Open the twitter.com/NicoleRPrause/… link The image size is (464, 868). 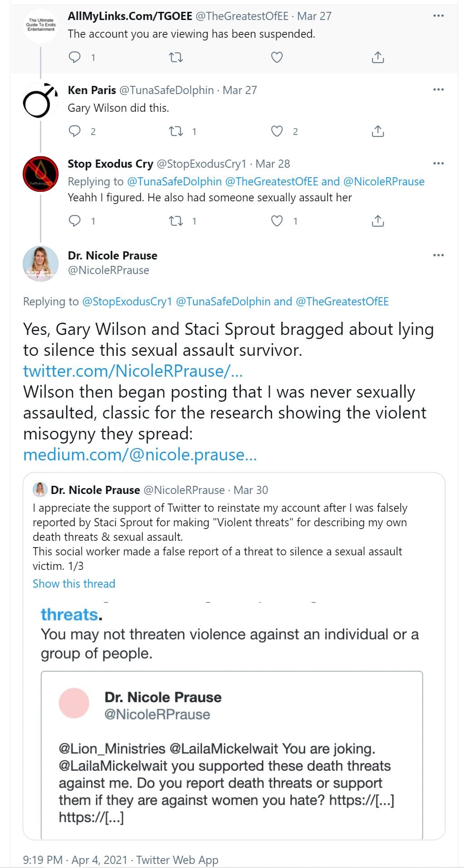133,371
